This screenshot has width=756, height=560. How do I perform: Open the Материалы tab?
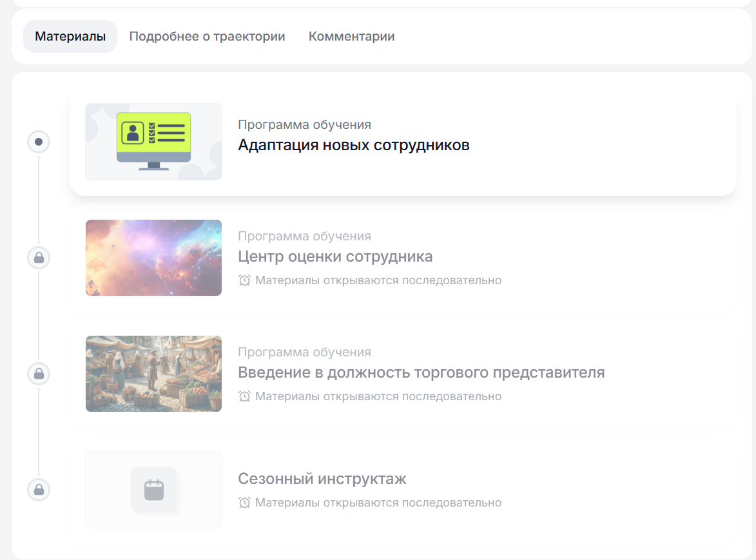coord(70,36)
